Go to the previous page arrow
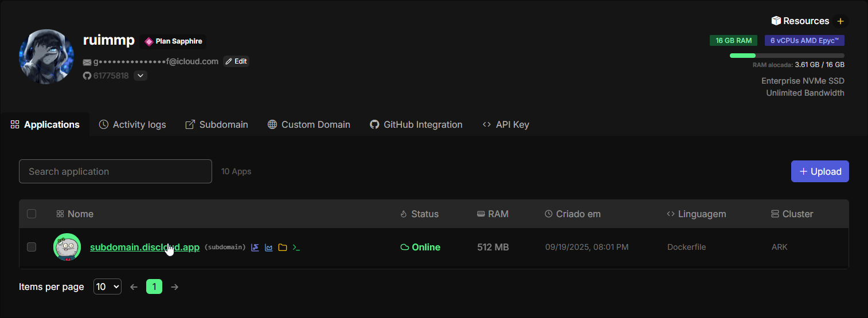 pyautogui.click(x=134, y=286)
